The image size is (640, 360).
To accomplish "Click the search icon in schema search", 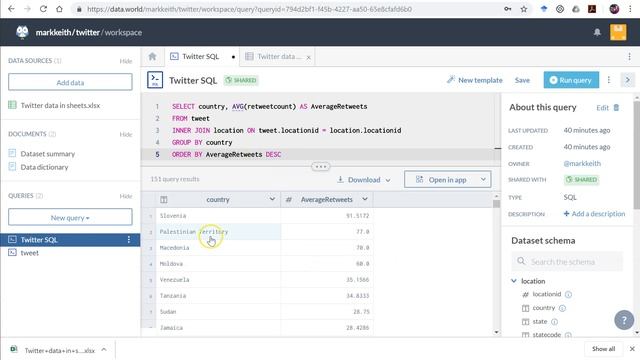I will click(x=521, y=261).
